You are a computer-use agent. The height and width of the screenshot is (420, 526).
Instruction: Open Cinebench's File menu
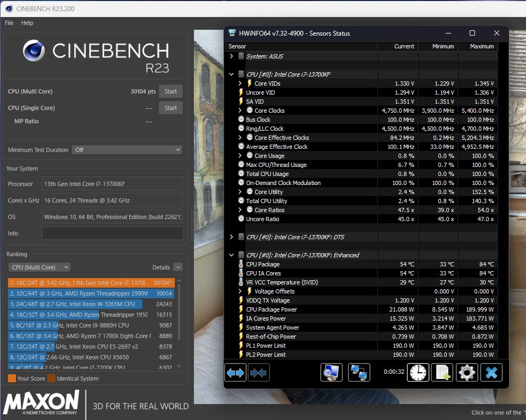[x=9, y=23]
